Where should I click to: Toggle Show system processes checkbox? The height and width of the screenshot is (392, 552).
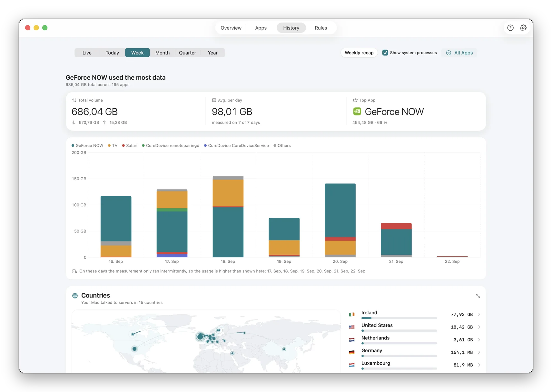385,53
